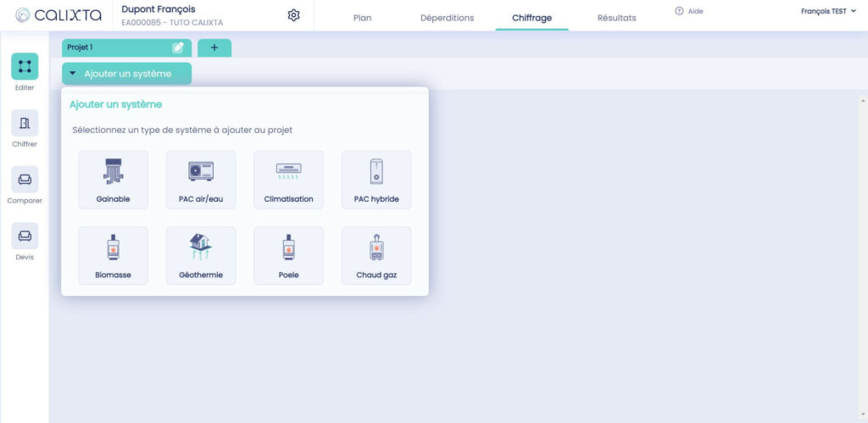Open the Chiffrer sidebar icon
This screenshot has height=423, width=868.
coord(25,123)
